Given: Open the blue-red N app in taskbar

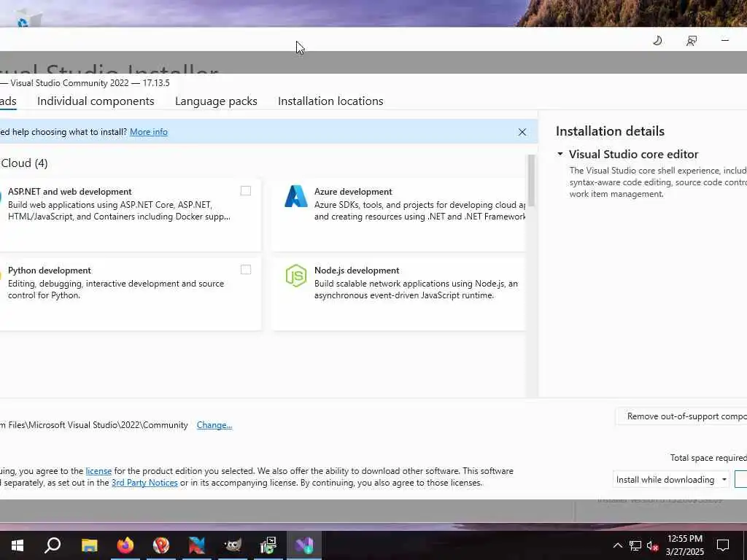Looking at the screenshot, I should [197, 545].
